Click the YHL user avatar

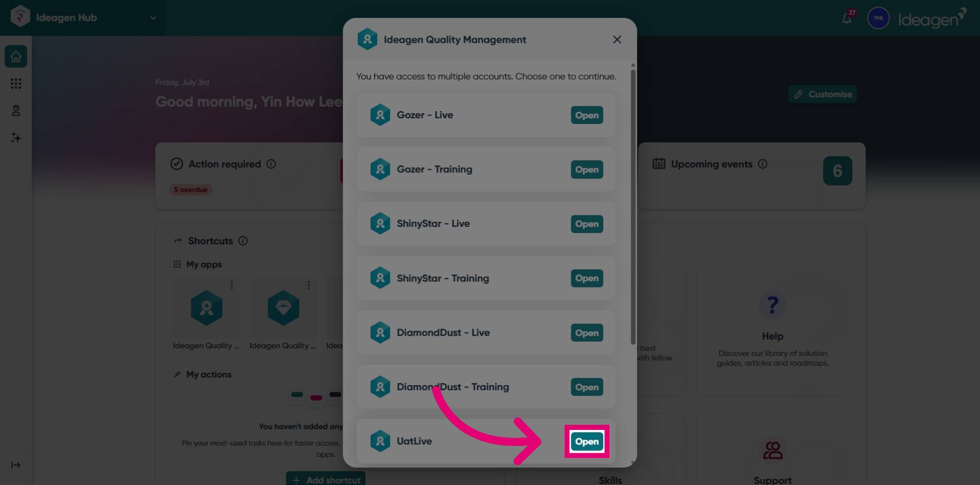878,18
